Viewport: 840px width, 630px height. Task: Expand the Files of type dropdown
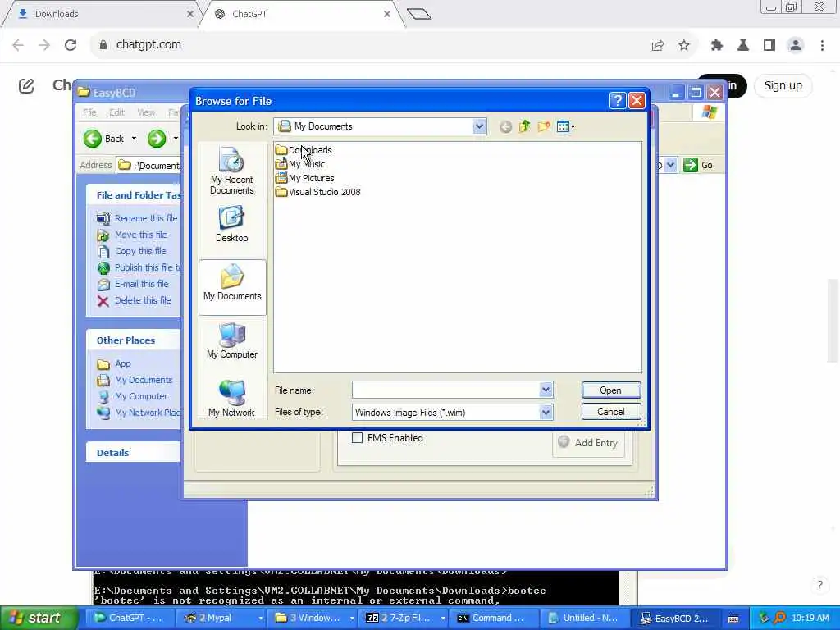[x=546, y=412]
